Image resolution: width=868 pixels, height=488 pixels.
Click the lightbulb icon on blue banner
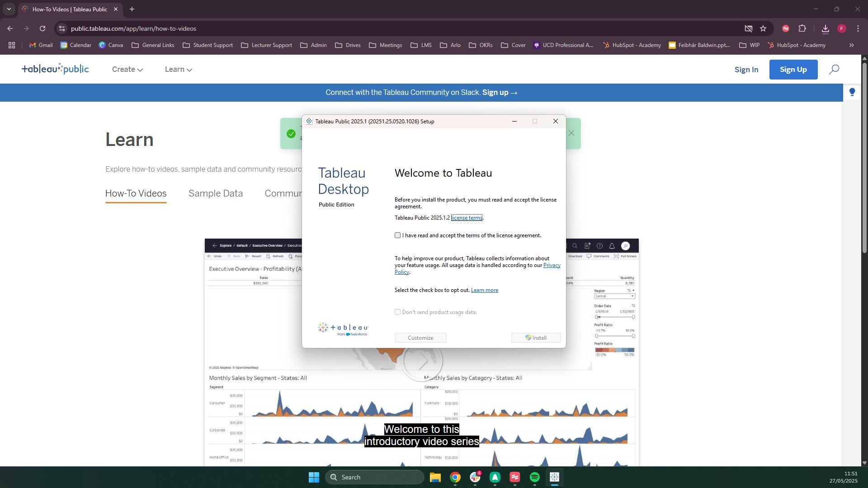tap(852, 92)
